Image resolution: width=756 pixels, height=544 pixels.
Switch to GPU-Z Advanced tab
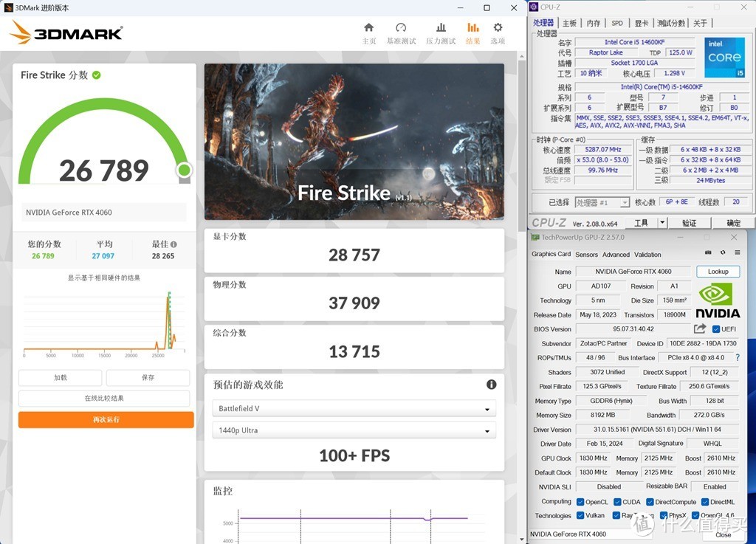click(616, 255)
